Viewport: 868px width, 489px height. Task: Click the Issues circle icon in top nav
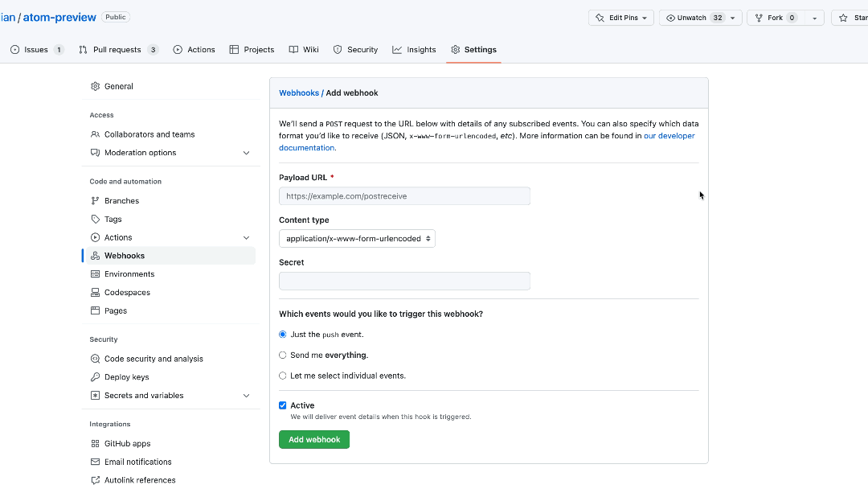click(15, 50)
